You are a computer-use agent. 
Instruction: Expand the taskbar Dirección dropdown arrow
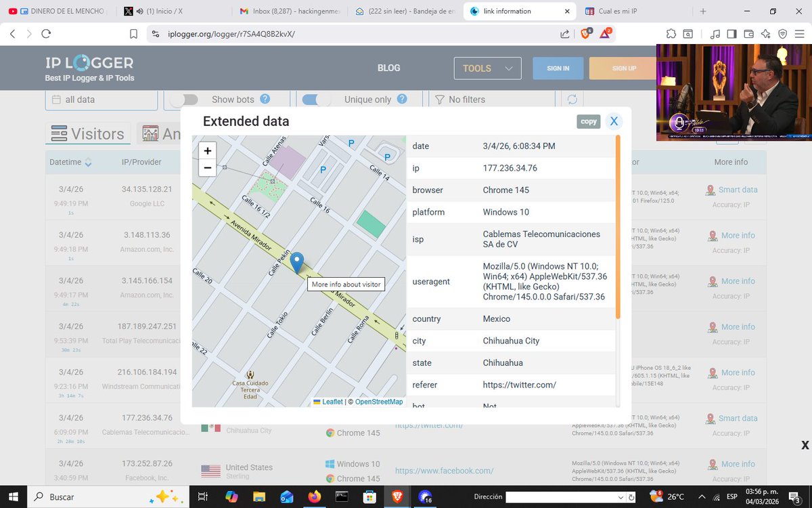[x=621, y=497]
